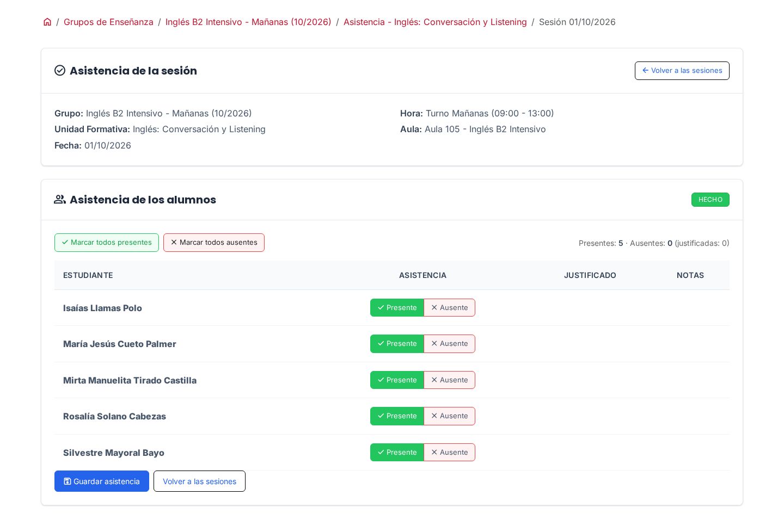Open Asistencia - Inglés: Conversación y Listening breadcrumb
This screenshot has width=784, height=532.
pos(435,22)
